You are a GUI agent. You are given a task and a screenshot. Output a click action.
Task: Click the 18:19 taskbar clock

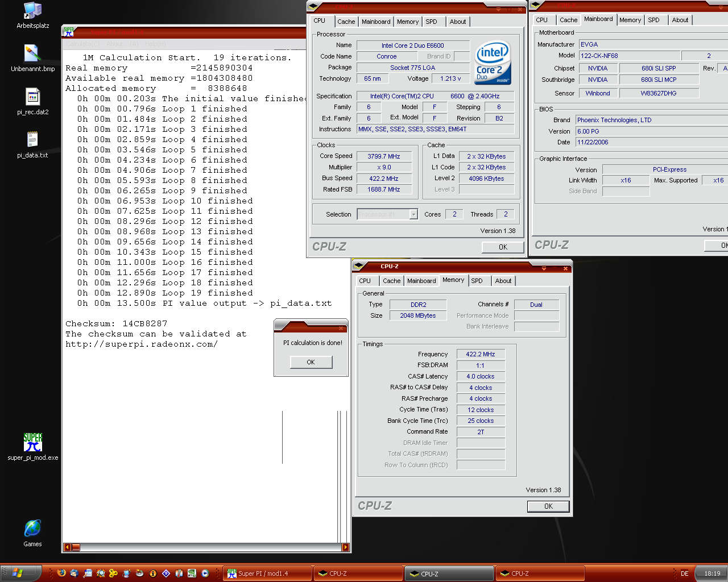click(x=712, y=573)
